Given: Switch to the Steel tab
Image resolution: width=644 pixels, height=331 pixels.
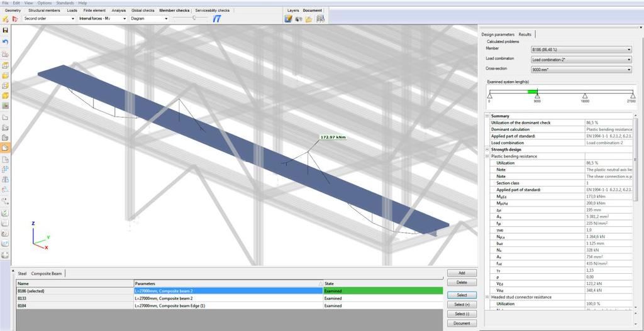Looking at the screenshot, I should [22, 273].
